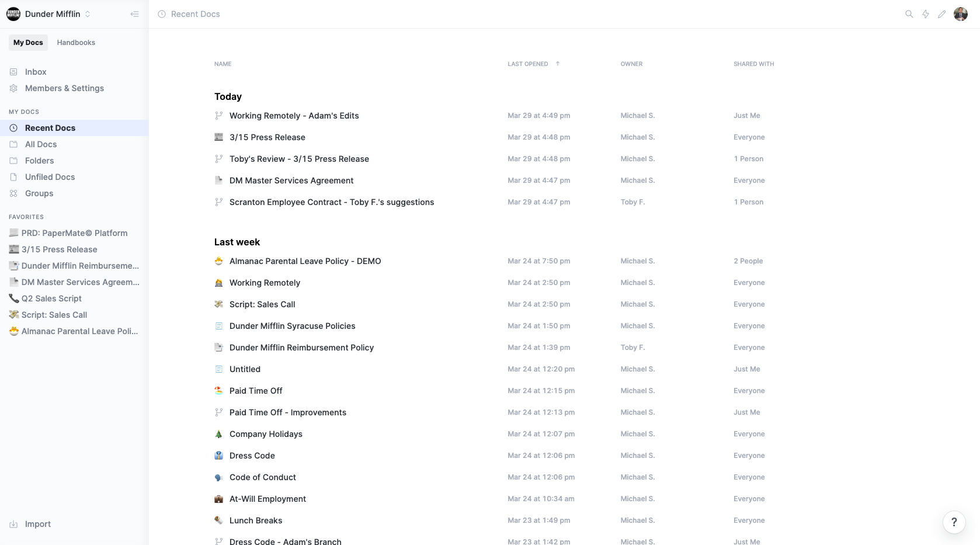Click the Groups icon in sidebar
This screenshot has height=545, width=980.
click(x=13, y=193)
